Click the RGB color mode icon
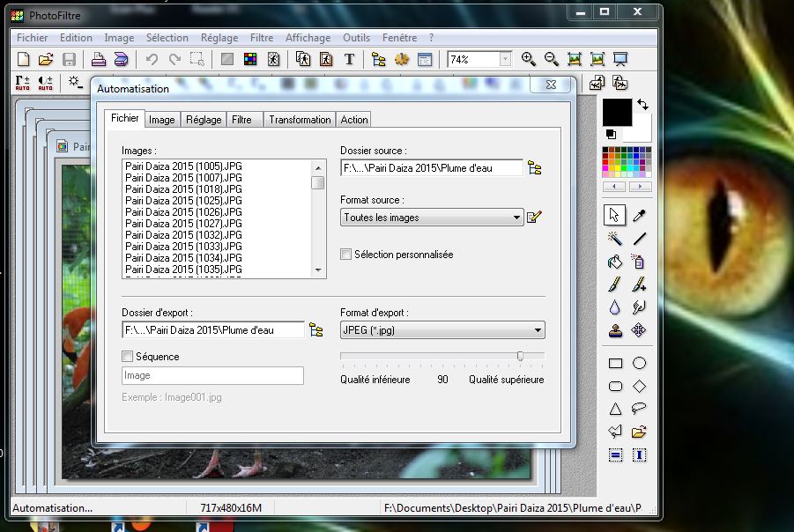 tap(250, 59)
